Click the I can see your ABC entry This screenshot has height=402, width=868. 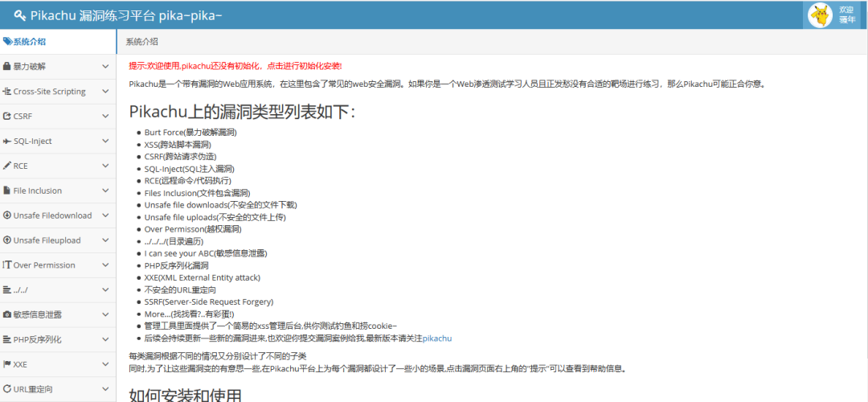pos(206,253)
